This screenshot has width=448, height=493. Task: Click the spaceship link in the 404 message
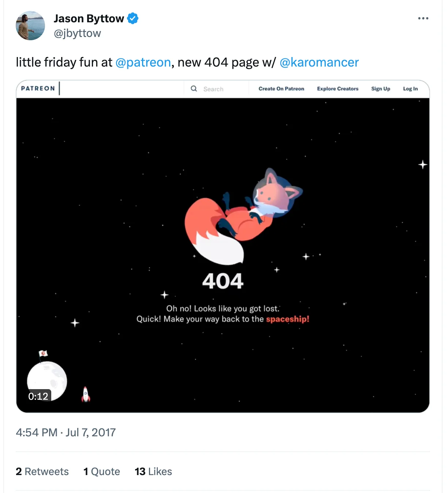[x=287, y=319]
